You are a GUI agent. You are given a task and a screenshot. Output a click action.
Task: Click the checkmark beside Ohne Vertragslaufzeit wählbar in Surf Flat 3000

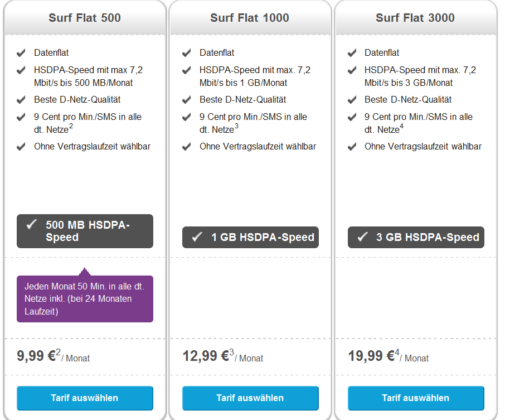pyautogui.click(x=352, y=147)
